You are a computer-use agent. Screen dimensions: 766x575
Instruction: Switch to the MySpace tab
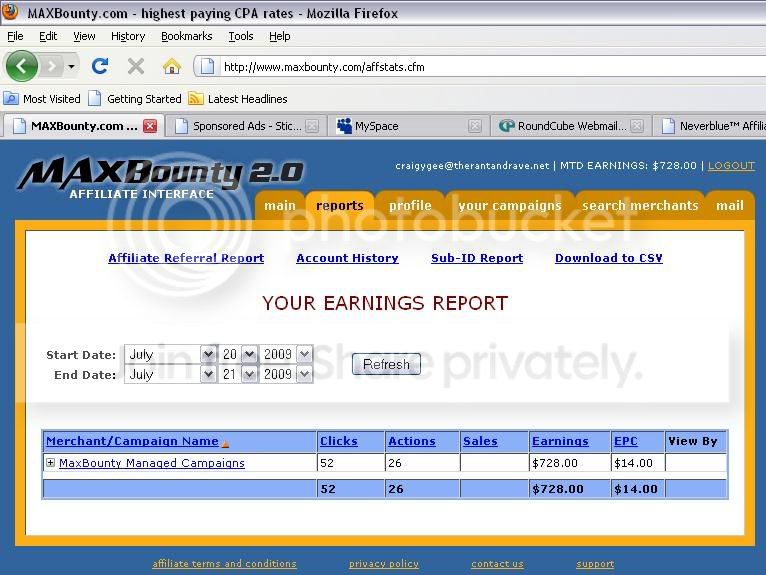click(408, 126)
